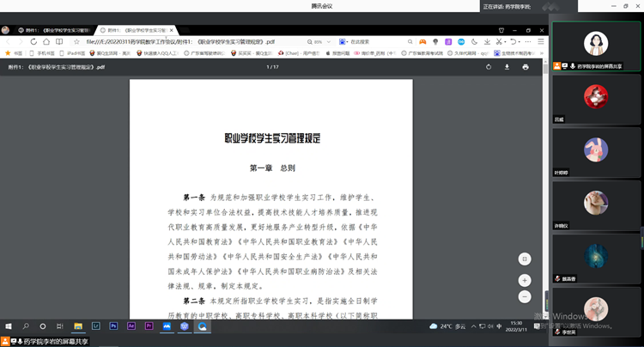Launch Lightroom from taskbar

pos(95,326)
